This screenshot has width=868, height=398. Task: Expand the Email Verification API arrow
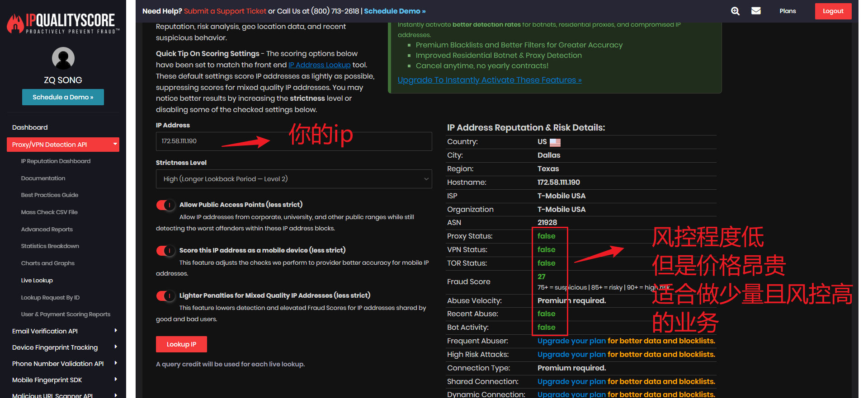[x=116, y=331]
